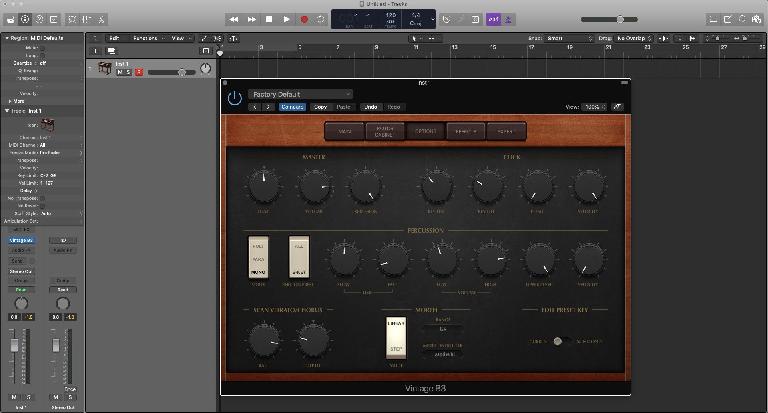Open LCD display mode dropdown arrow
This screenshot has width=768, height=413.
(432, 20)
